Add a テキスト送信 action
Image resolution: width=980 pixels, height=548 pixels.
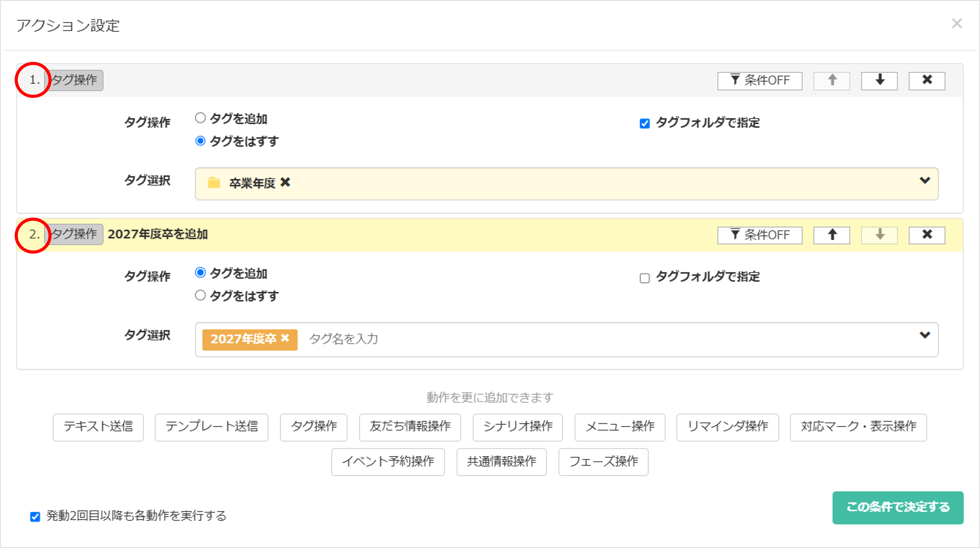98,427
